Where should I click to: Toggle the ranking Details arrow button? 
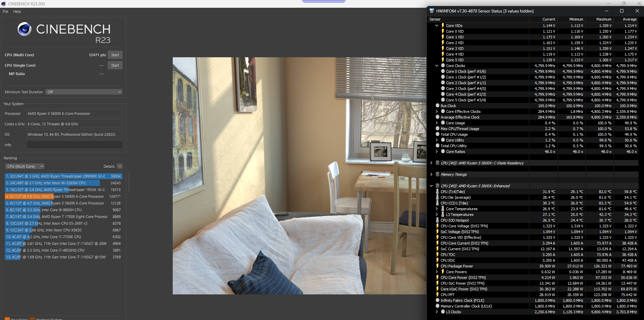(120, 166)
